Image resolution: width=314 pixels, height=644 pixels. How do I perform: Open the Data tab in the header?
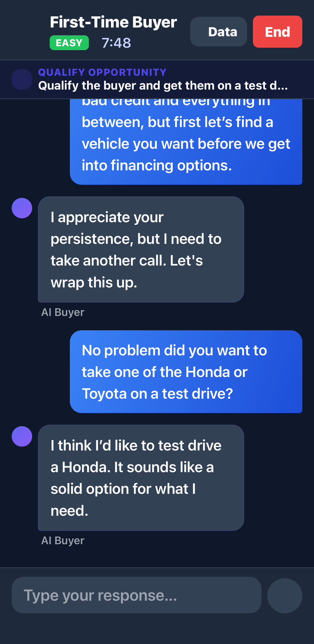click(x=218, y=31)
